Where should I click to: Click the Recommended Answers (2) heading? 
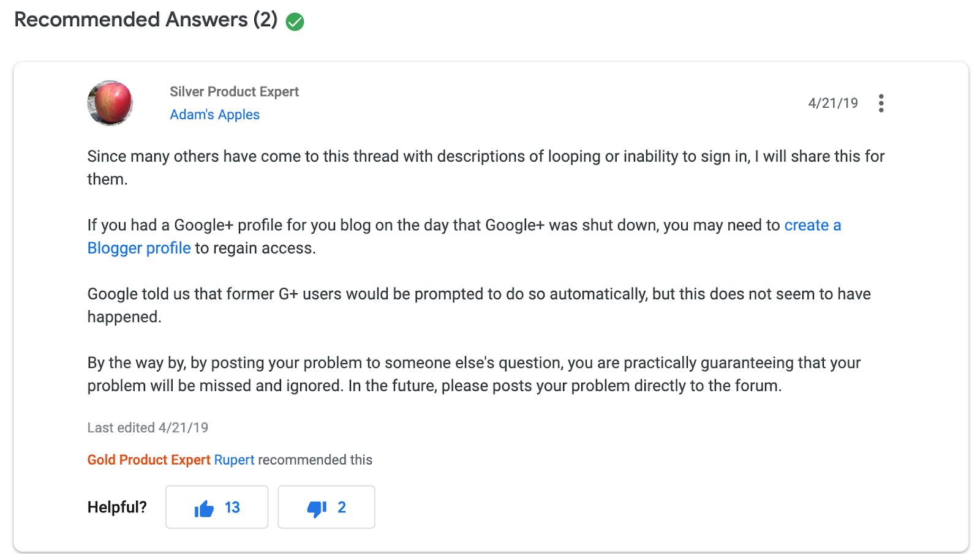[146, 20]
